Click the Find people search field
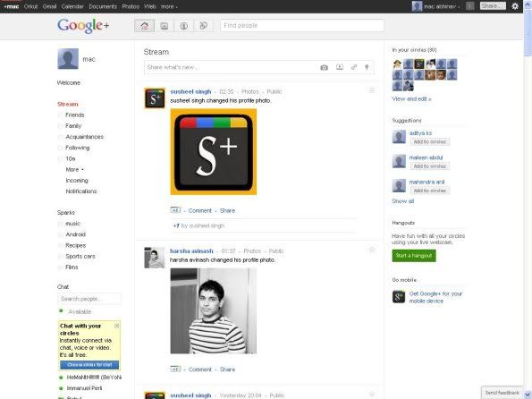The image size is (532, 399). click(x=302, y=25)
